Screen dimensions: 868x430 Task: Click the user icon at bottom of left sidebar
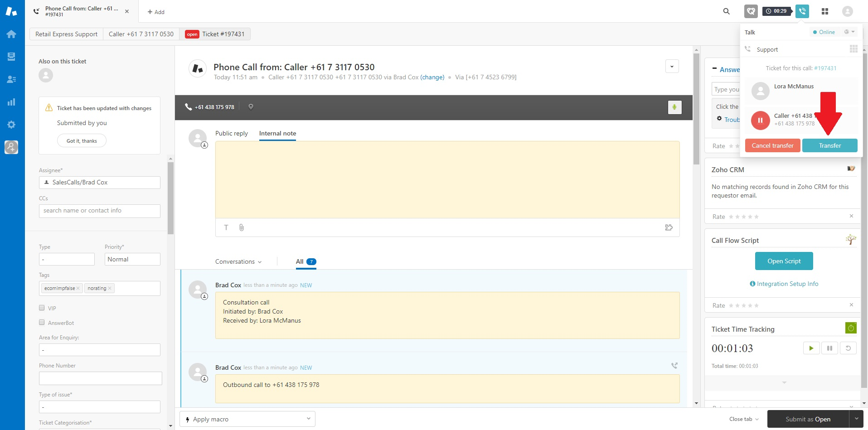[x=11, y=147]
